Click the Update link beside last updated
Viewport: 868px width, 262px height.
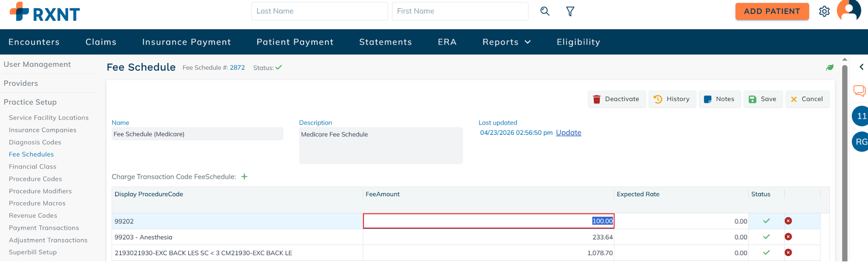click(568, 133)
